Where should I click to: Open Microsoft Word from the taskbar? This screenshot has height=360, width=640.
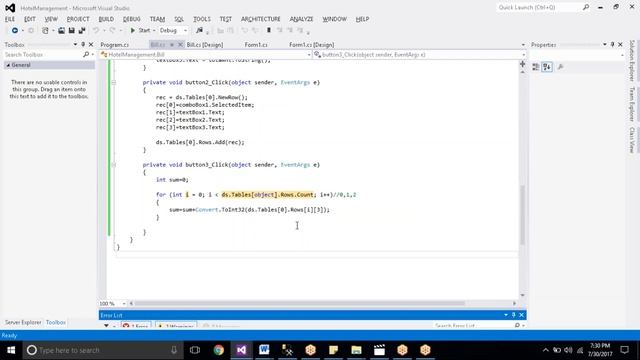(264, 350)
